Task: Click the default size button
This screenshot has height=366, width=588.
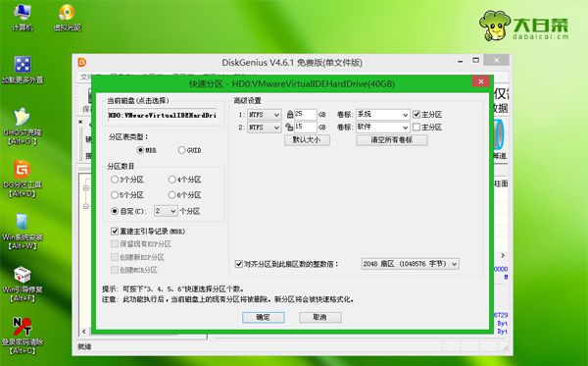Action: coord(307,140)
